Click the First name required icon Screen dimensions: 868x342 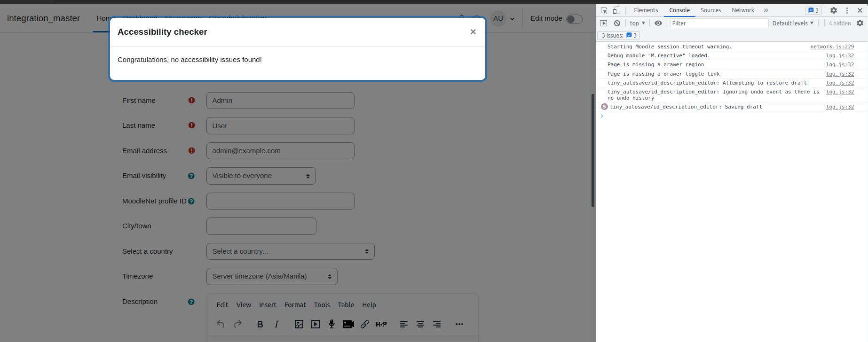coord(191,100)
